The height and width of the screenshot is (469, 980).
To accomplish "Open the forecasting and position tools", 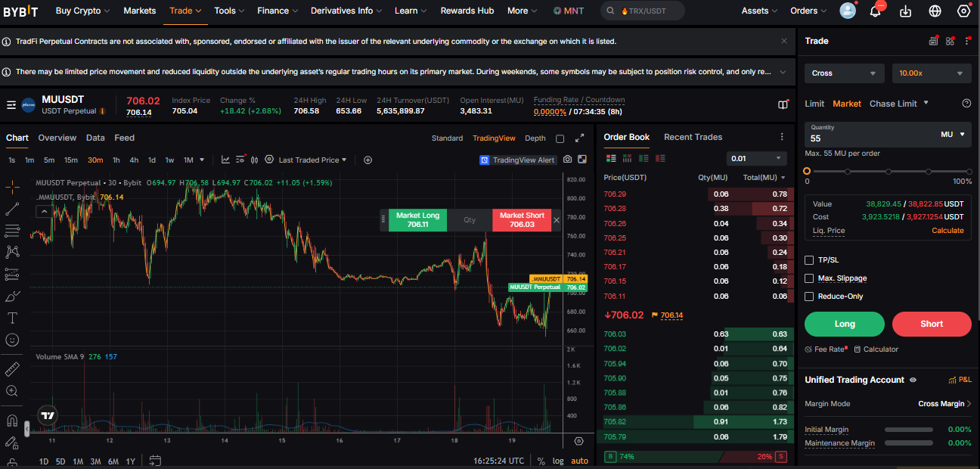I will click(x=12, y=274).
